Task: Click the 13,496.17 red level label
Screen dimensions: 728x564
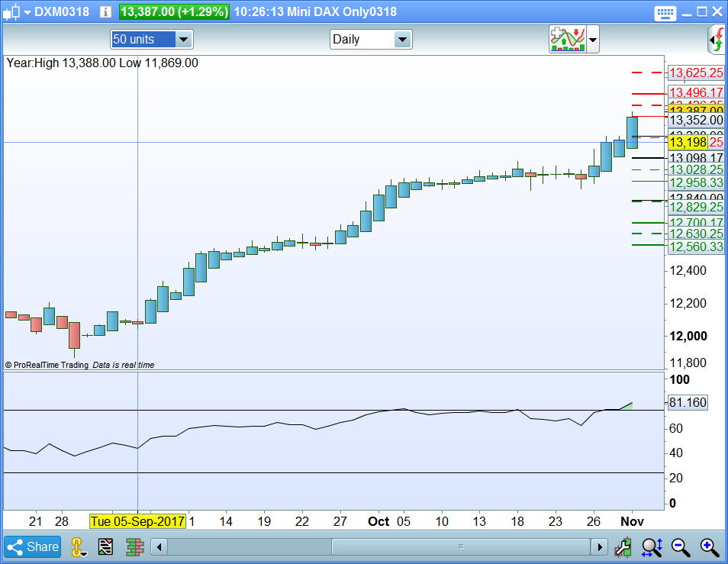Action: [696, 92]
